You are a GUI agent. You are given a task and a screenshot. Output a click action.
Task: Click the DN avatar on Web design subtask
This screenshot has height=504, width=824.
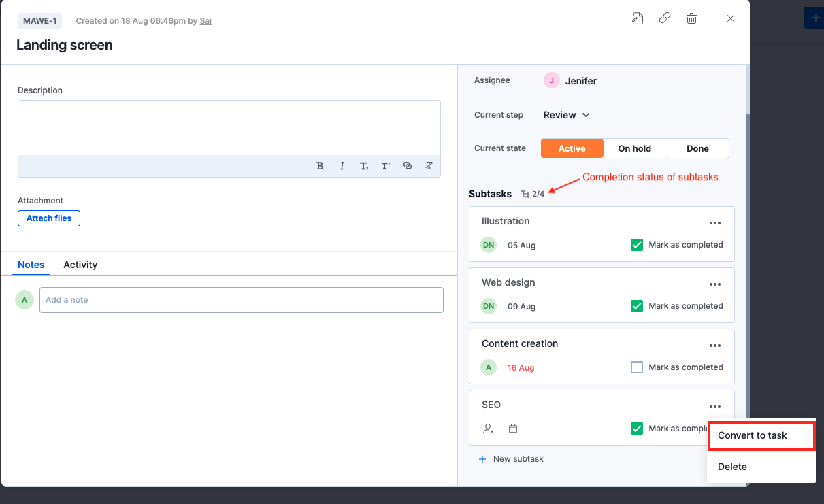pyautogui.click(x=489, y=306)
